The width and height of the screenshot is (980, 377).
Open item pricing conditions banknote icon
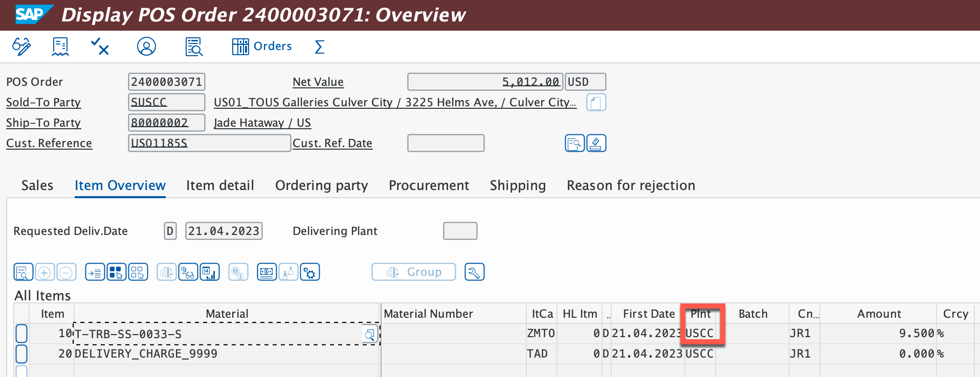point(266,272)
